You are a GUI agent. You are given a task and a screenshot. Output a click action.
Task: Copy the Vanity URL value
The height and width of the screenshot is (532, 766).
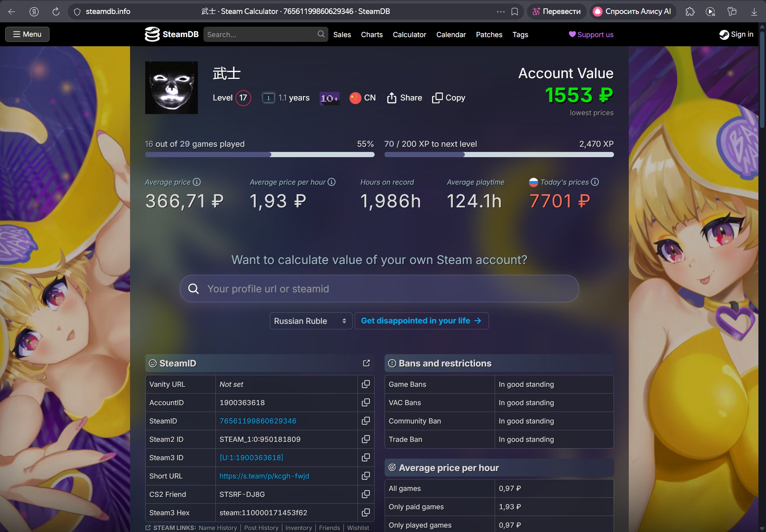coord(365,384)
